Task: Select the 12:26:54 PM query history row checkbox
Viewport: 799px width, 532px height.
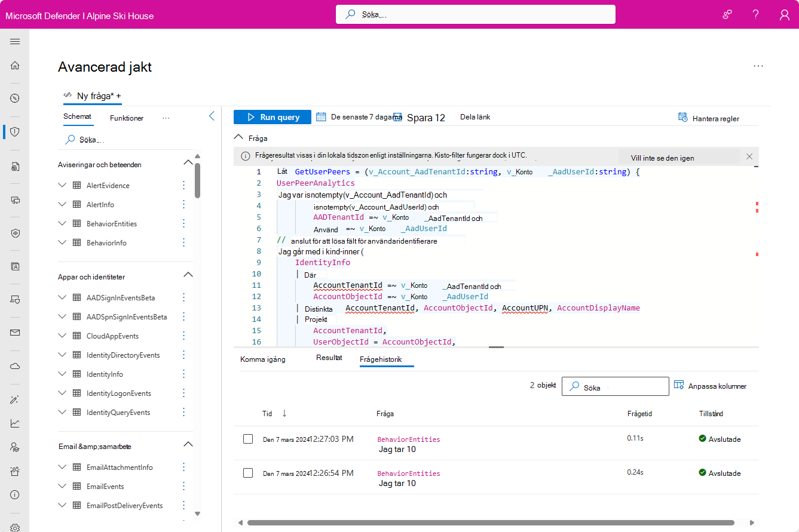Action: (248, 473)
